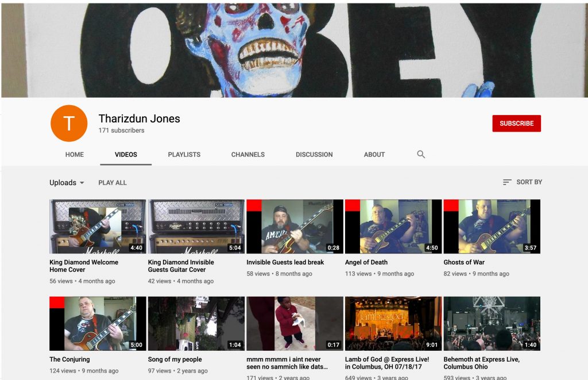
Task: Click '58 views • 8 months ago' text
Action: pos(280,274)
